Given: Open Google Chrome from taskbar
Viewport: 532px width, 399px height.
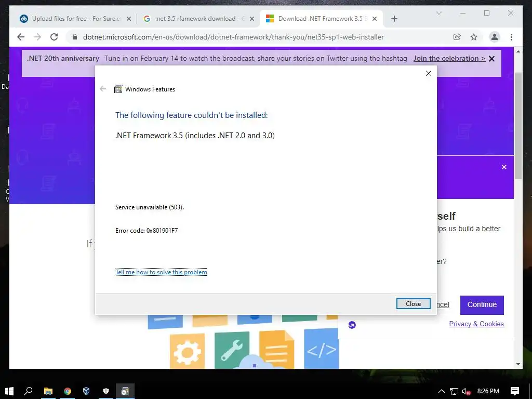Looking at the screenshot, I should [x=67, y=391].
